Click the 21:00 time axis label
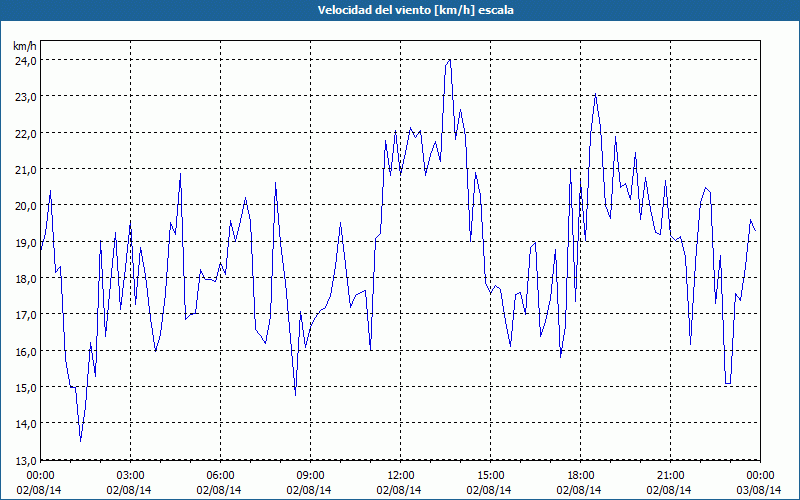 click(670, 476)
